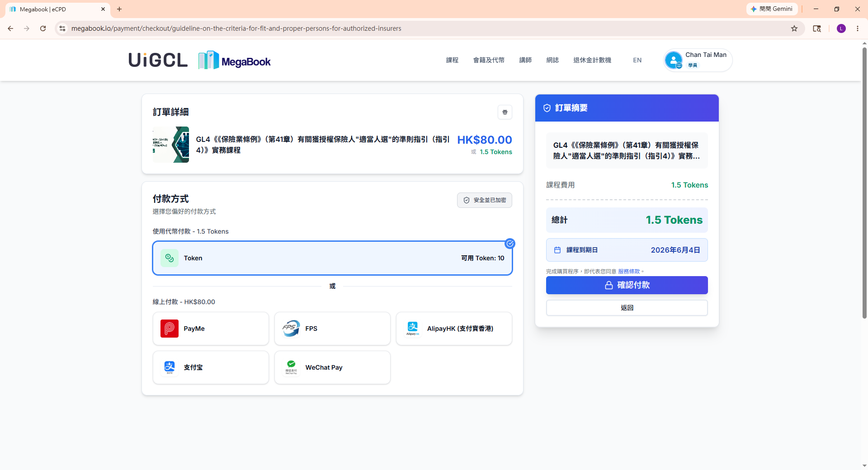
Task: Choose 支付宝 as payment method
Action: [211, 367]
